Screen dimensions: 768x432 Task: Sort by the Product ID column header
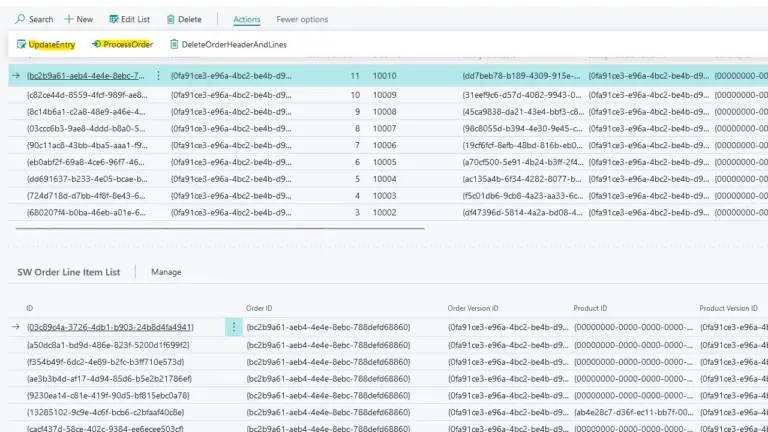[590, 308]
